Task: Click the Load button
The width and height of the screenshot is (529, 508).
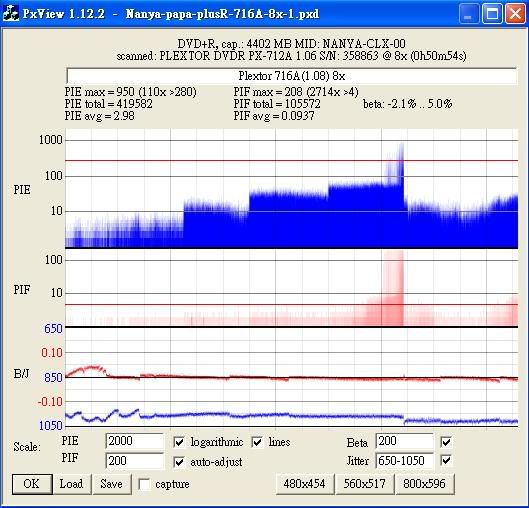Action: 72,484
